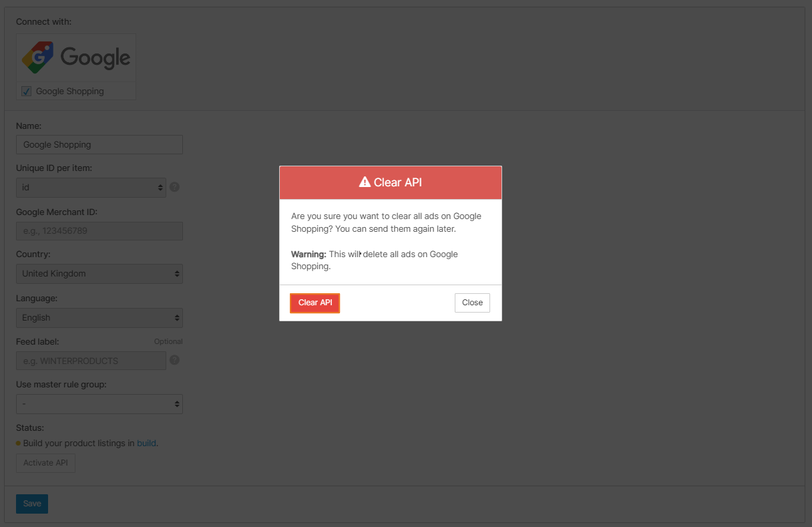Edit the Name input field

99,144
